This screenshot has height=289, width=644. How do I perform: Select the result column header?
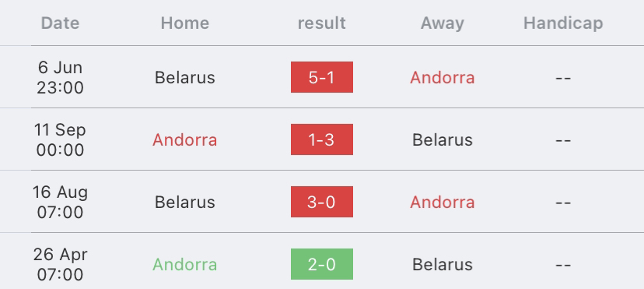click(321, 23)
